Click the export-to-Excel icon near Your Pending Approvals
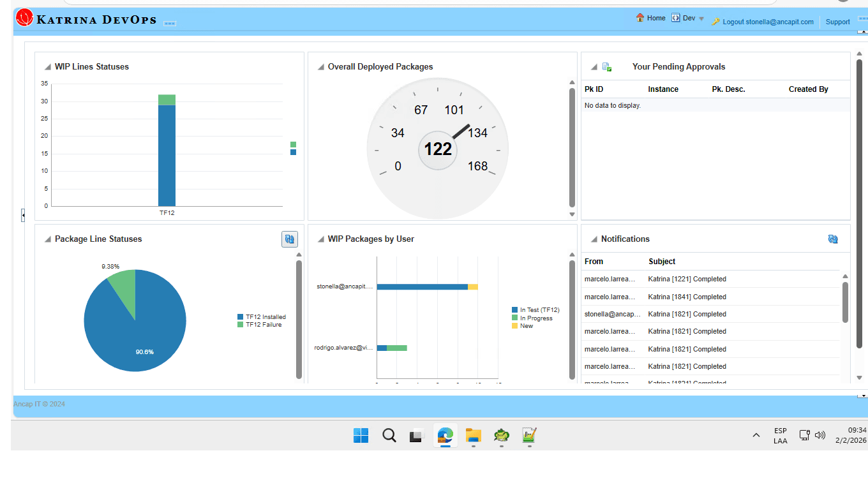868x490 pixels. [607, 66]
